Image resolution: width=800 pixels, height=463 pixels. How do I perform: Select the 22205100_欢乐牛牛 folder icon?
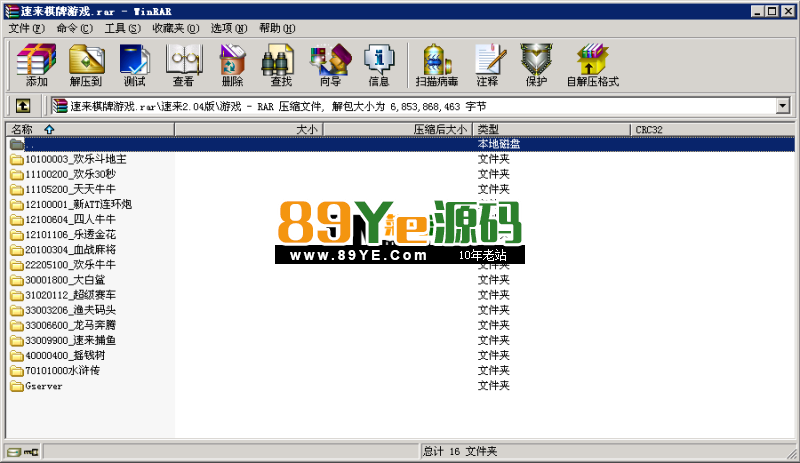(x=17, y=265)
